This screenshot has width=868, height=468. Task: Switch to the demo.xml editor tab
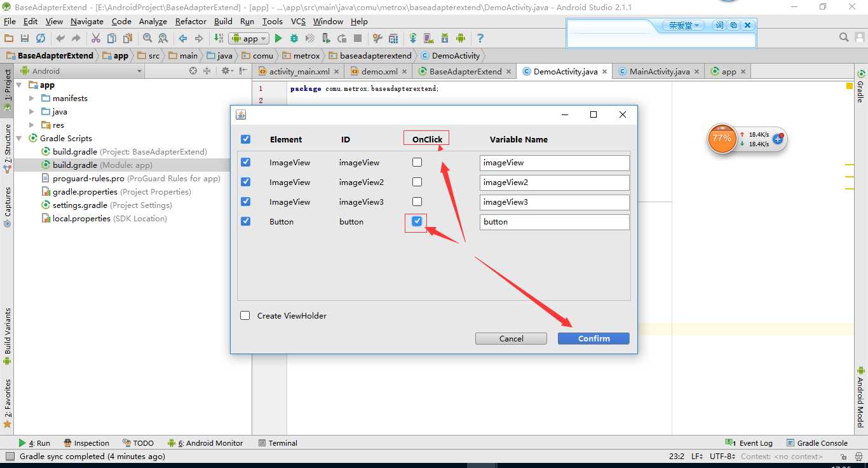[379, 71]
